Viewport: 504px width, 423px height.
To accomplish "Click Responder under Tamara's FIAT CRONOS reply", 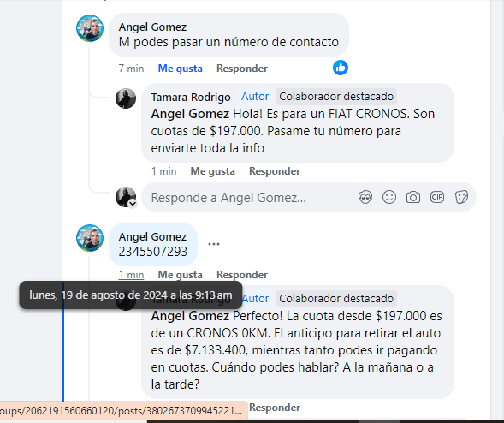I will (x=275, y=171).
